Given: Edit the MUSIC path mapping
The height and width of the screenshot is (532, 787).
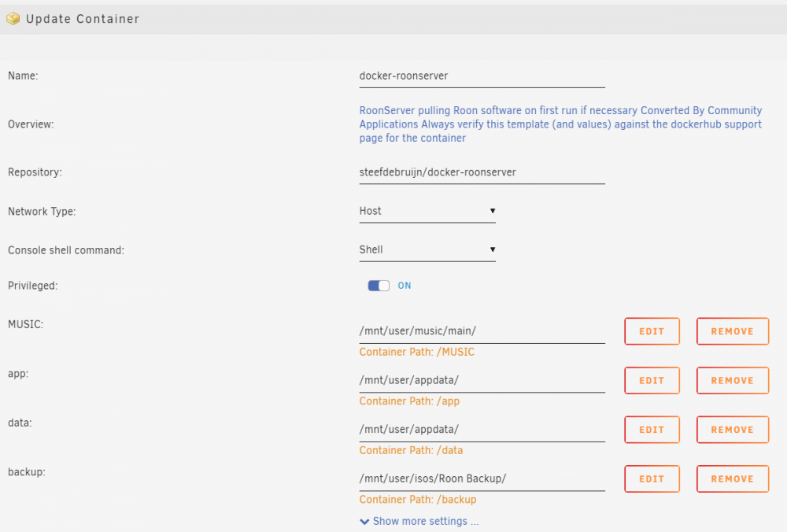Looking at the screenshot, I should (652, 331).
